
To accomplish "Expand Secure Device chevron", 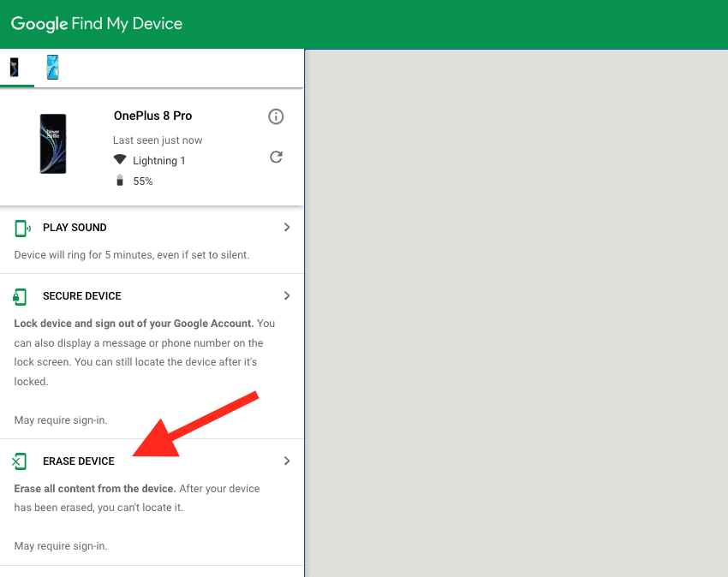I will click(287, 295).
